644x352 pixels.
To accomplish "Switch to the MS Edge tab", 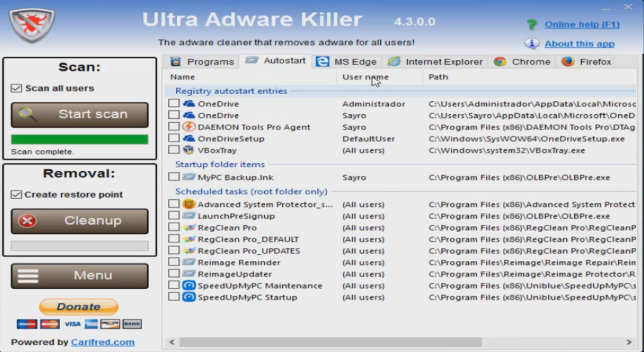I will pyautogui.click(x=346, y=62).
